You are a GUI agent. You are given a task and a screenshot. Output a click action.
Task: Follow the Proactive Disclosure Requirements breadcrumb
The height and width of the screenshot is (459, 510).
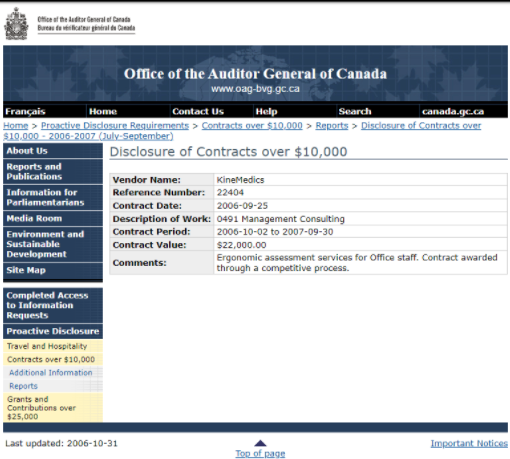(x=115, y=126)
